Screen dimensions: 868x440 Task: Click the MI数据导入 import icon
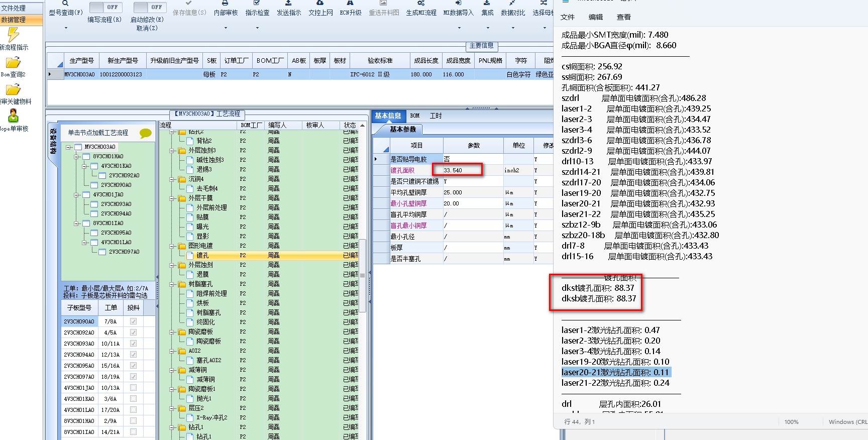pos(458,3)
